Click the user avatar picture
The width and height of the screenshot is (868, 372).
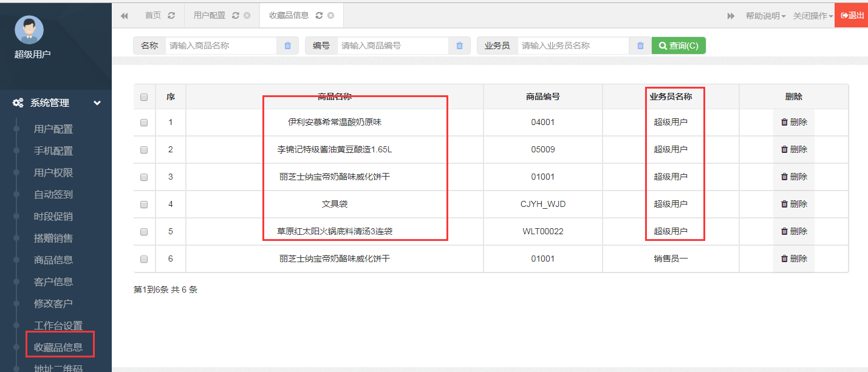pyautogui.click(x=29, y=30)
